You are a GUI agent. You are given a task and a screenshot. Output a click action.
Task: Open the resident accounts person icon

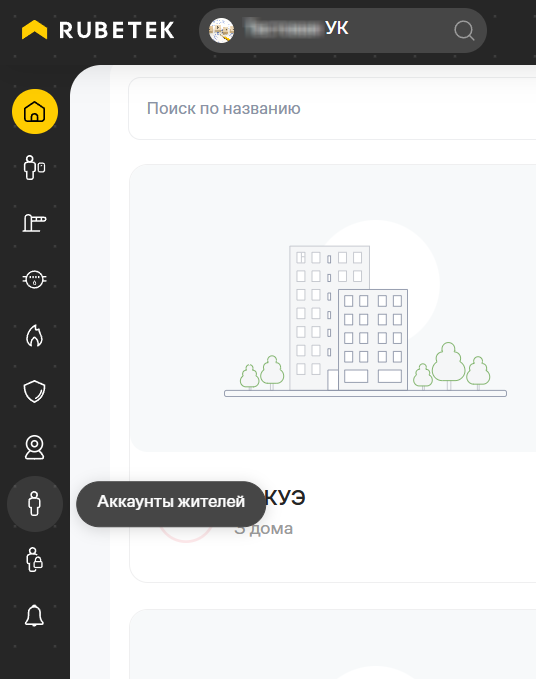coord(35,504)
